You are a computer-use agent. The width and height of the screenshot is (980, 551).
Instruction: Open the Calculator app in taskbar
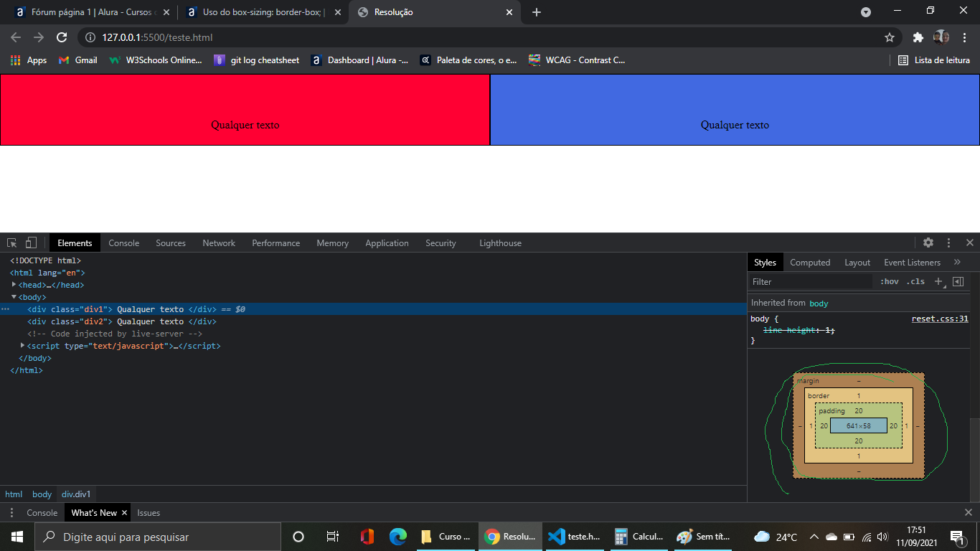(639, 537)
